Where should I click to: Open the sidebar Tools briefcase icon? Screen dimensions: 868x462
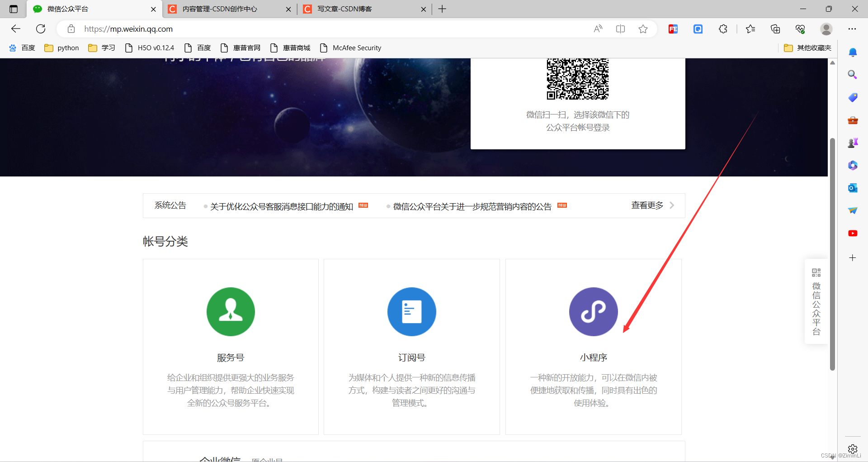click(x=853, y=120)
